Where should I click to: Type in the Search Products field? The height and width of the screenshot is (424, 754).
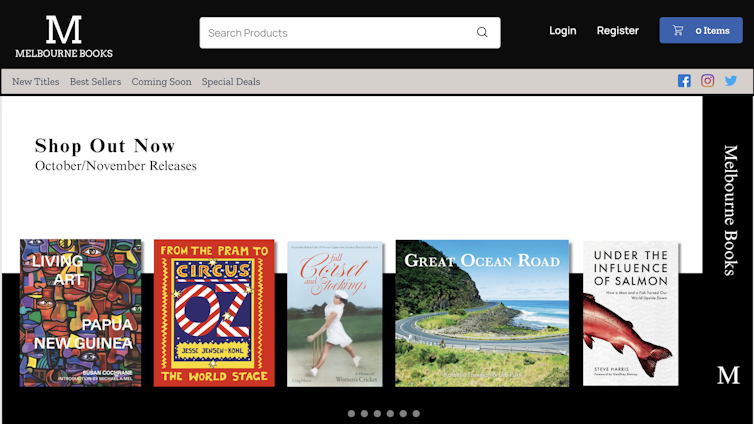coord(335,33)
